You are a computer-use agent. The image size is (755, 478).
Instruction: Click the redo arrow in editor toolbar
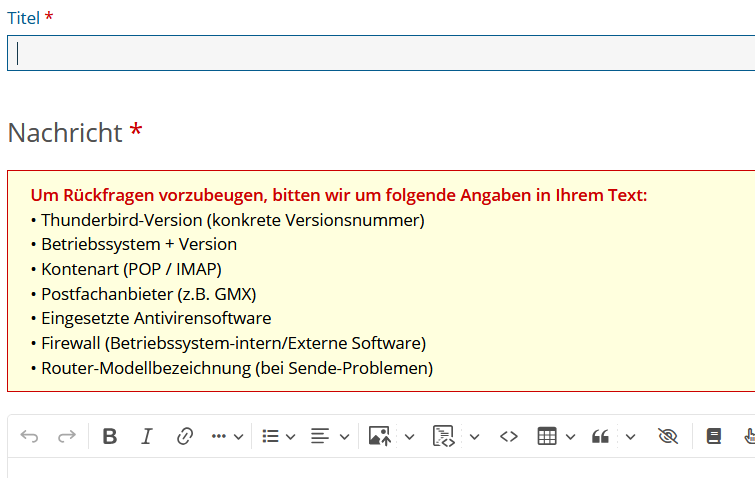(x=66, y=436)
